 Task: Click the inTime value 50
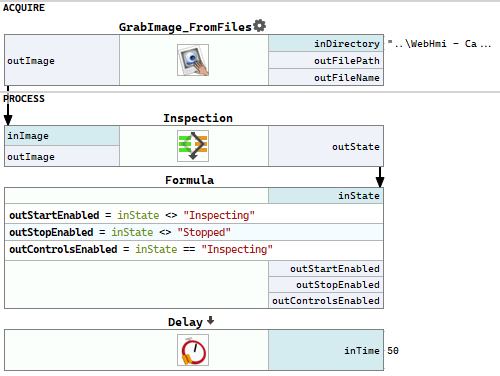393,350
